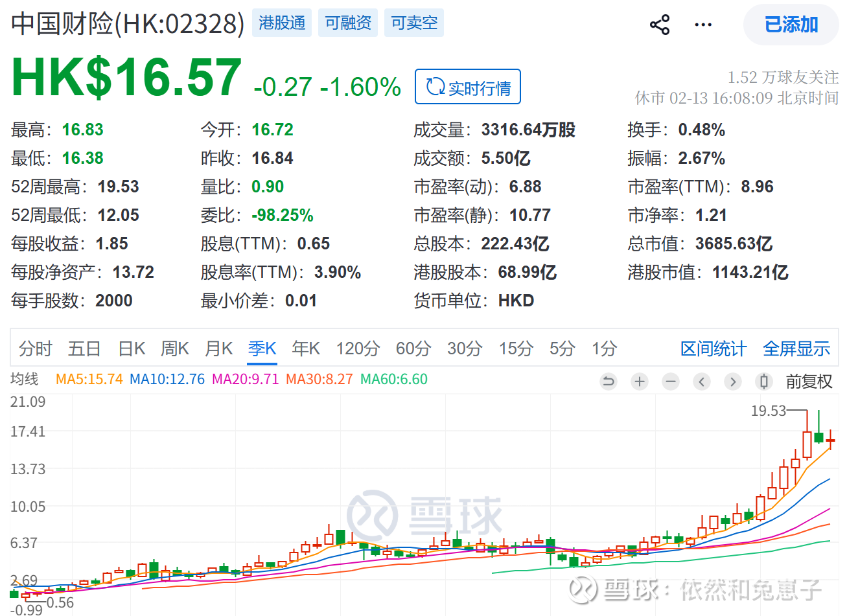Switch to the 5分 chart tab
This screenshot has height=616, width=847.
pos(563,348)
